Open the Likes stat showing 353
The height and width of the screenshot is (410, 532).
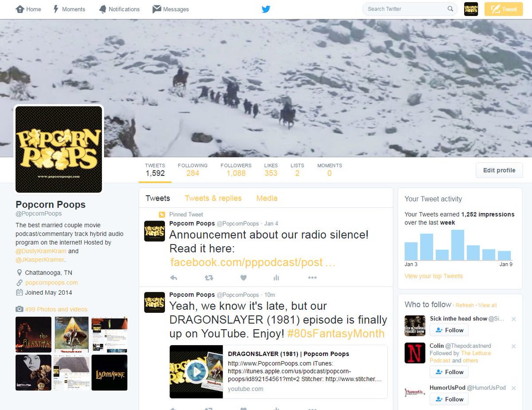(x=271, y=170)
